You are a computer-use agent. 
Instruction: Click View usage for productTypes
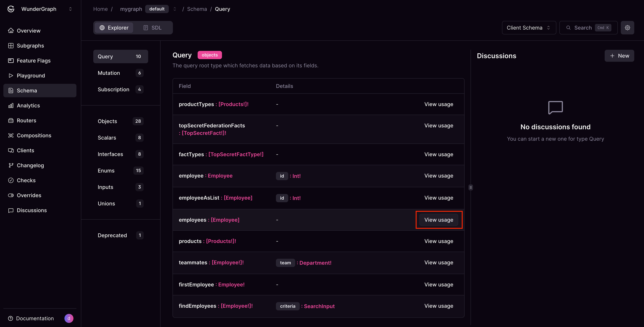click(439, 104)
